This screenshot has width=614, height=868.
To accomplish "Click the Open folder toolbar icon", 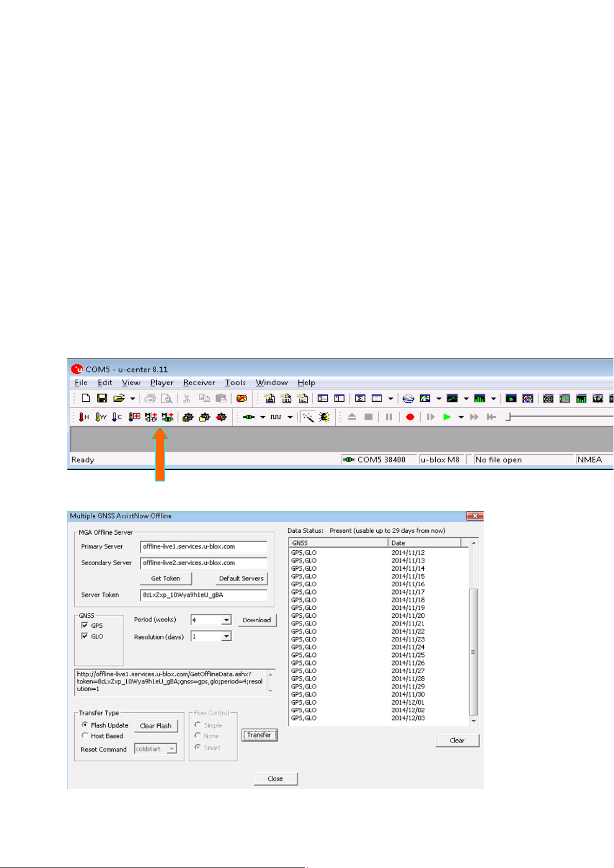I will click(x=119, y=398).
